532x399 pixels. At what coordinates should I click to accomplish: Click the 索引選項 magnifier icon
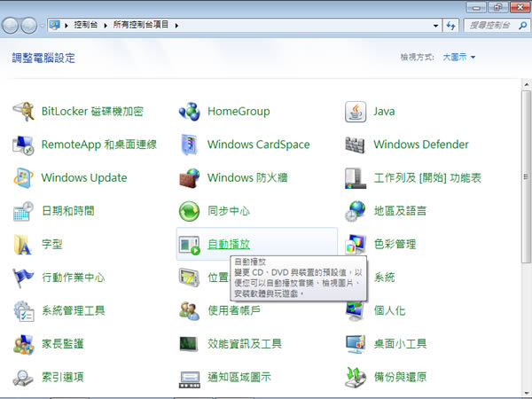[x=23, y=378]
